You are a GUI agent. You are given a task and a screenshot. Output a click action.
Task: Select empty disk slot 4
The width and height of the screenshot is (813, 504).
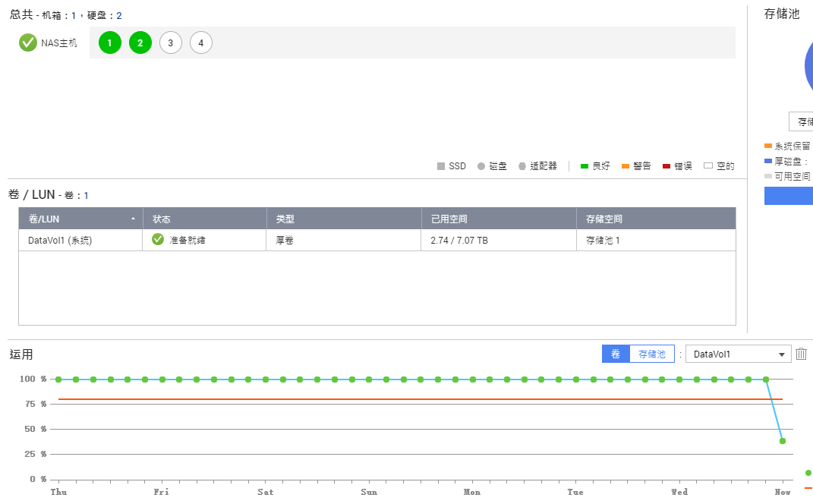coord(200,43)
